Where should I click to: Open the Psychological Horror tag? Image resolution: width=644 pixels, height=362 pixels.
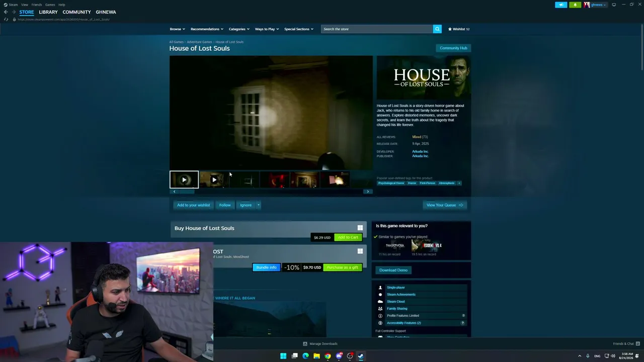pyautogui.click(x=391, y=183)
